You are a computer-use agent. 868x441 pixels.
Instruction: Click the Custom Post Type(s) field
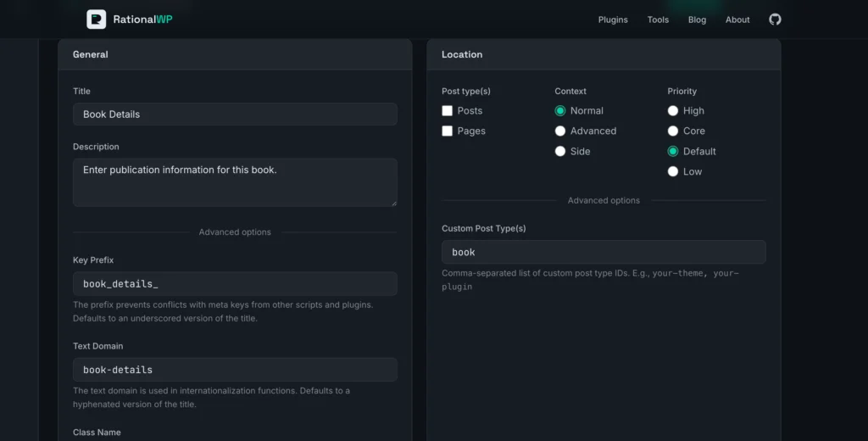(604, 252)
